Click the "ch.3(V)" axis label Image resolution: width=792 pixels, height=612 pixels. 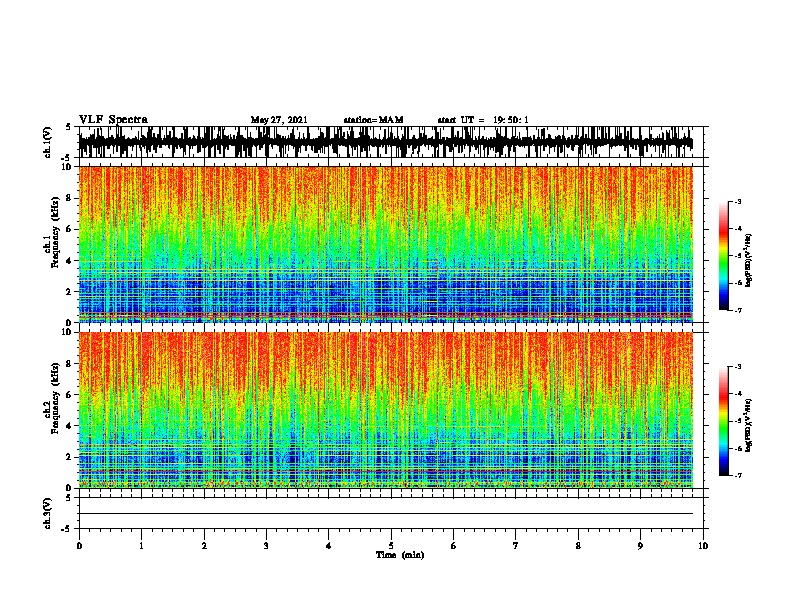click(x=47, y=513)
